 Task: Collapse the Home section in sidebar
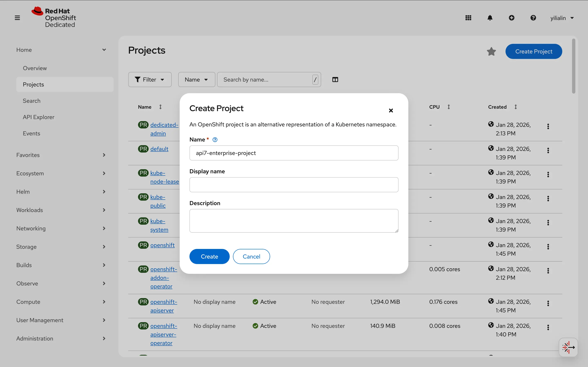104,50
